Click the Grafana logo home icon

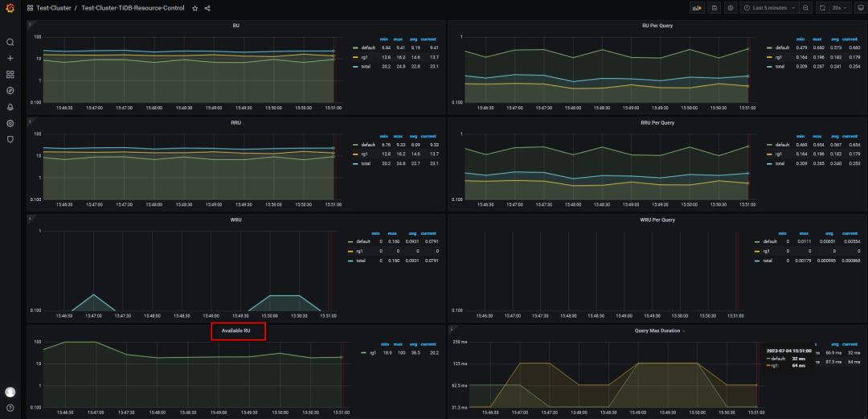point(10,8)
